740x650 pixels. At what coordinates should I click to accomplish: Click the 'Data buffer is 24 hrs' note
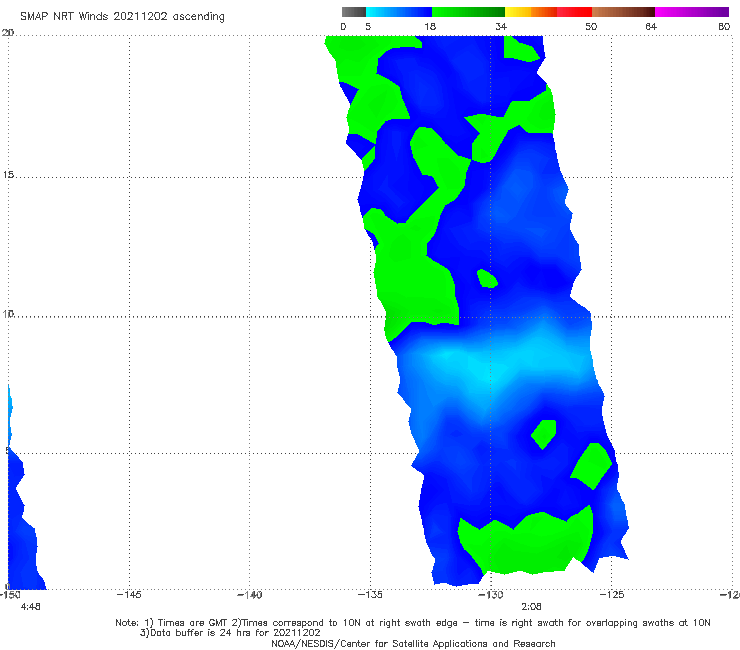230,633
